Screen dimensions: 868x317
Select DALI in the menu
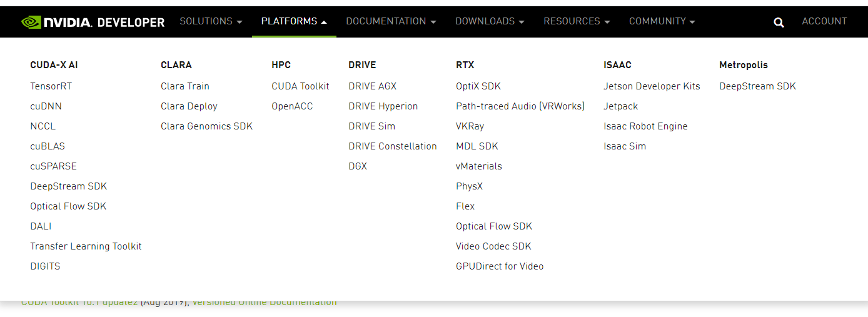pyautogui.click(x=41, y=226)
